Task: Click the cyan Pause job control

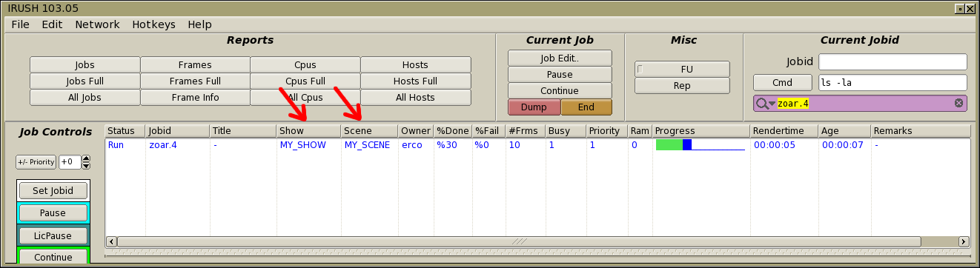Action: (x=53, y=213)
